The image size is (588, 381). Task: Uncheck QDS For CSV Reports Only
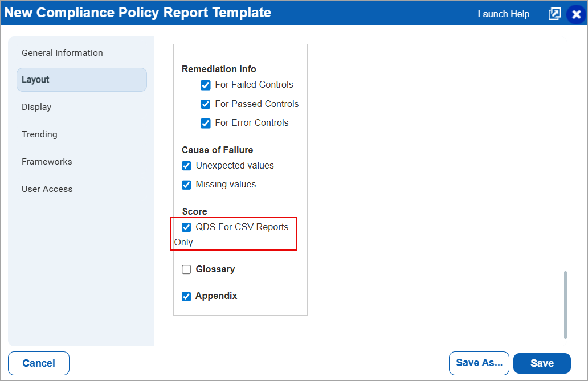click(x=186, y=227)
